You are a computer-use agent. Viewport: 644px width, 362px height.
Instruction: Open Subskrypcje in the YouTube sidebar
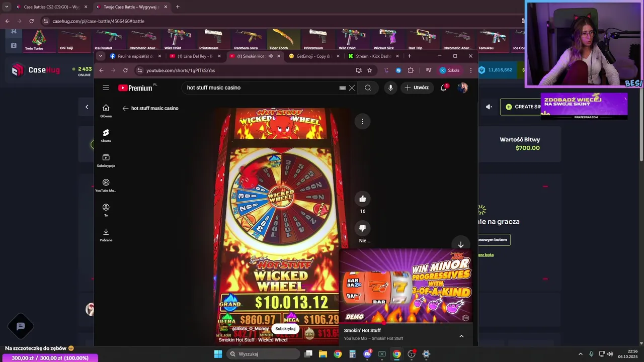pyautogui.click(x=106, y=161)
